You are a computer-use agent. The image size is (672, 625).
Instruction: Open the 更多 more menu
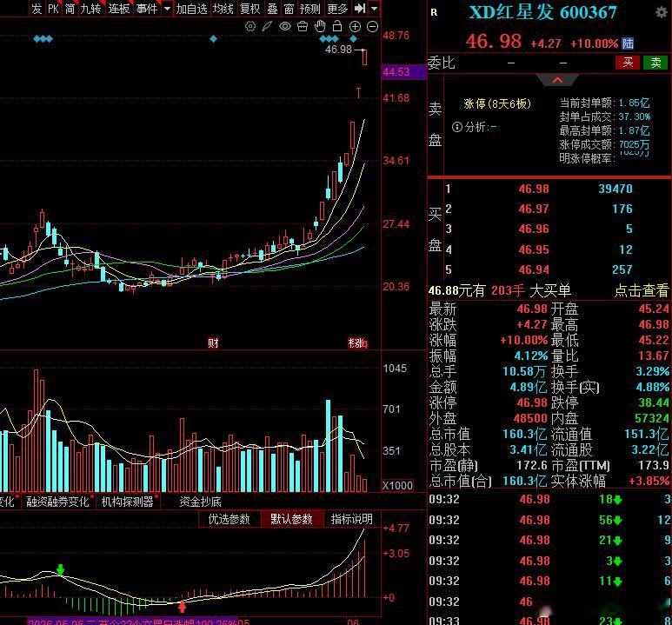[x=337, y=9]
